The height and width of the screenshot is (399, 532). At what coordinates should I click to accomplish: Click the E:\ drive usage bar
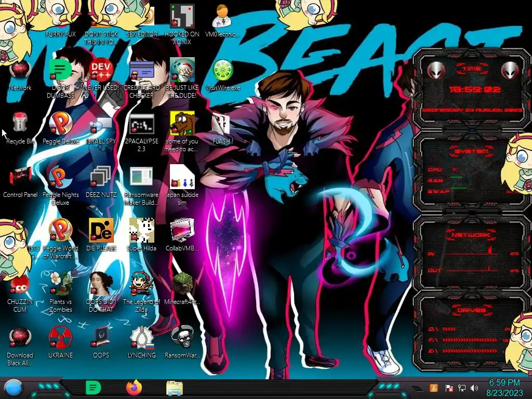470,351
